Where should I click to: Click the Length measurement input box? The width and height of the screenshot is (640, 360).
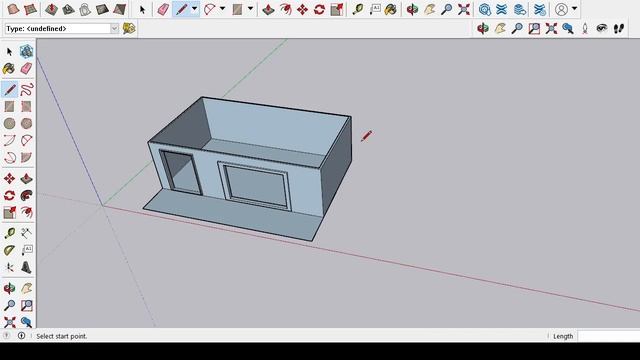click(609, 336)
